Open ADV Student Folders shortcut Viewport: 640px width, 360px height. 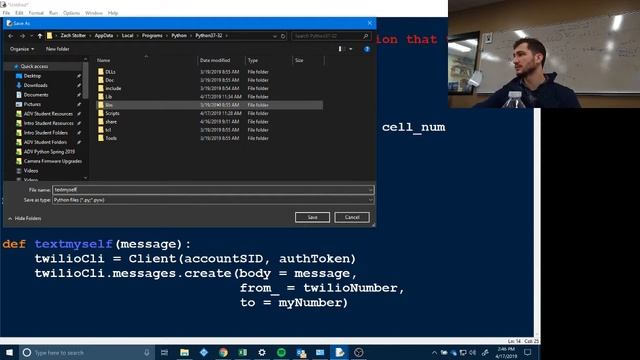click(45, 142)
